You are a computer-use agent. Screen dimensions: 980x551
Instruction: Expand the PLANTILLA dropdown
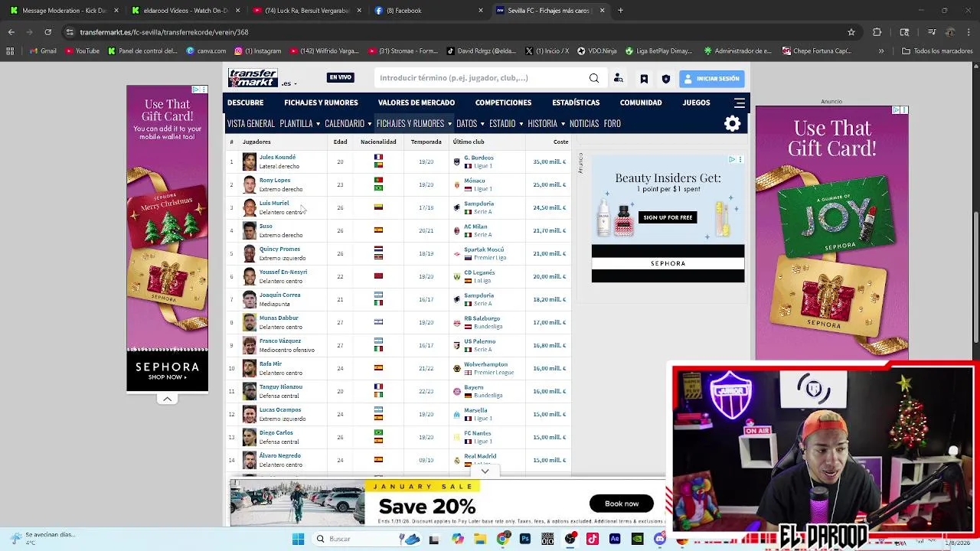pos(299,123)
